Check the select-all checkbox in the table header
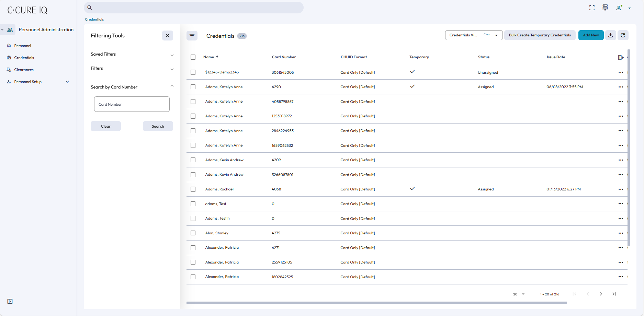The width and height of the screenshot is (644, 316). pyautogui.click(x=193, y=57)
